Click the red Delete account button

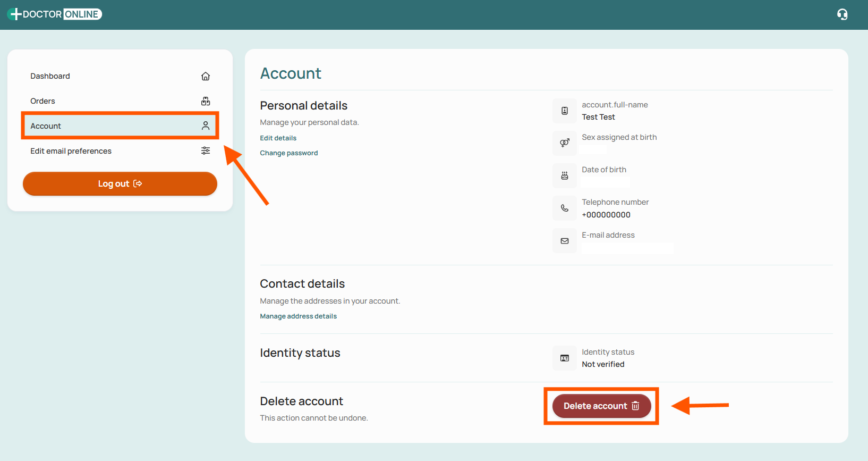[x=601, y=406]
